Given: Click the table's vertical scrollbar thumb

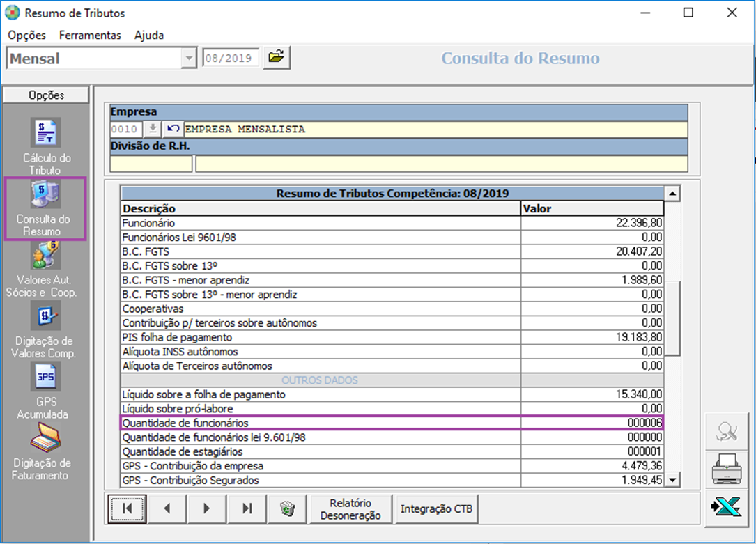Looking at the screenshot, I should pyautogui.click(x=672, y=318).
